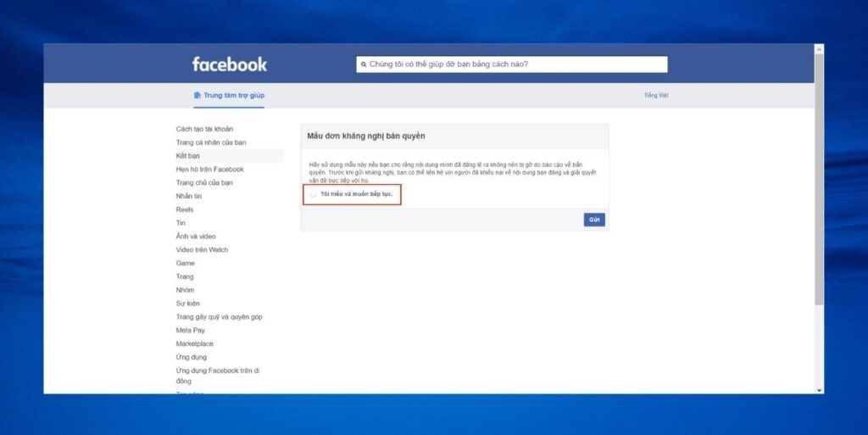Click the scrollbar up arrow
The height and width of the screenshot is (435, 868).
point(818,49)
